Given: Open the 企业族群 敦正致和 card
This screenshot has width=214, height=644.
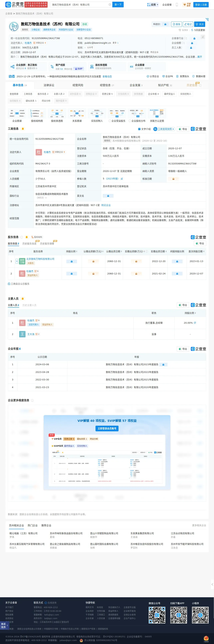Looking at the screenshot, I should [x=28, y=66].
